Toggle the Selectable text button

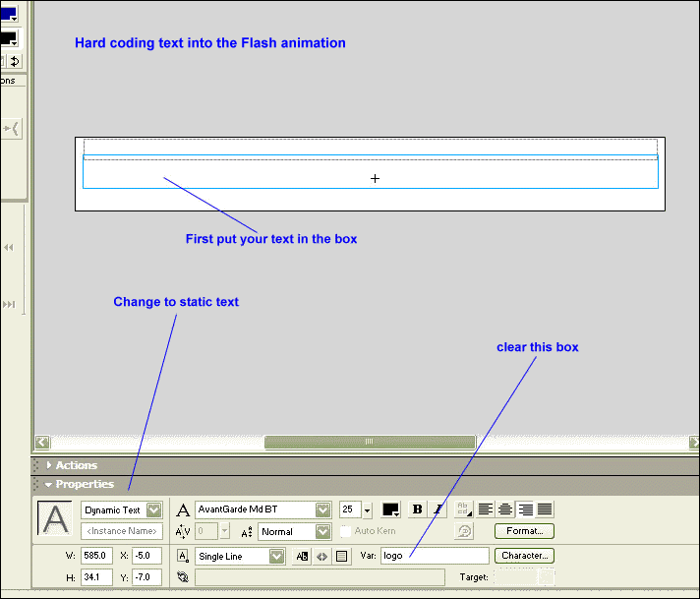coord(302,556)
